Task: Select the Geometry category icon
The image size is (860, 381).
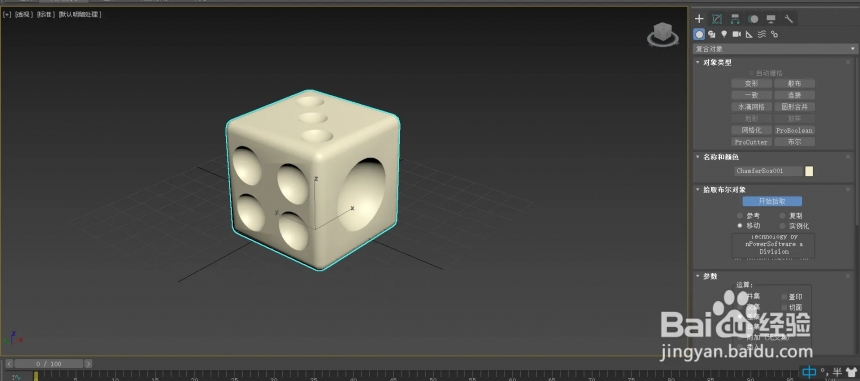Action: pos(699,35)
